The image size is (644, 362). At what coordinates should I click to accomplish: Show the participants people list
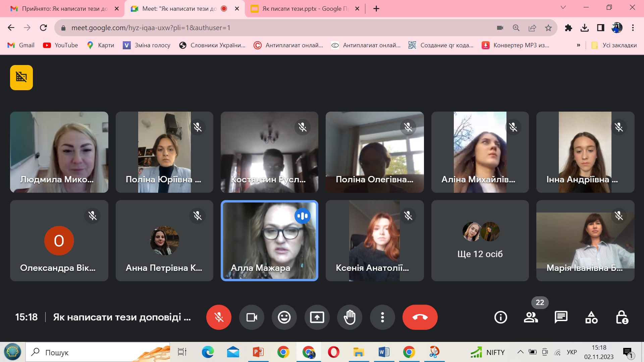(531, 317)
